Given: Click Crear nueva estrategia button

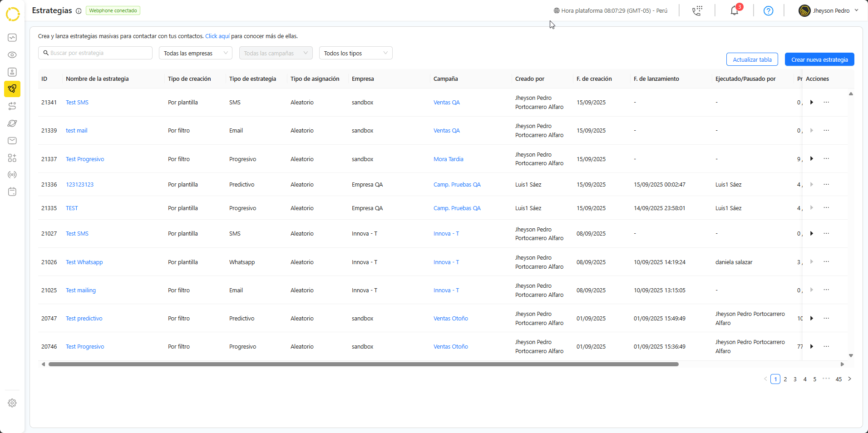Looking at the screenshot, I should click(819, 59).
